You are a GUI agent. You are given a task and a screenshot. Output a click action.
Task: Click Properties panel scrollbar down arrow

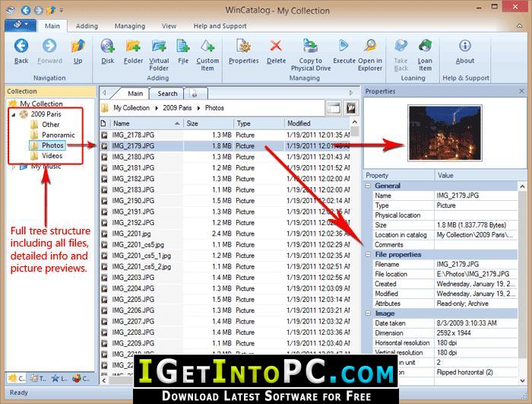pyautogui.click(x=523, y=381)
